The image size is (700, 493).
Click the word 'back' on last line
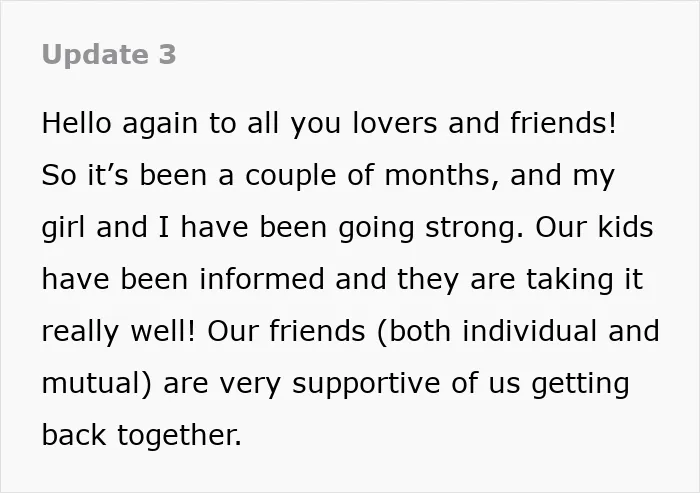(74, 435)
